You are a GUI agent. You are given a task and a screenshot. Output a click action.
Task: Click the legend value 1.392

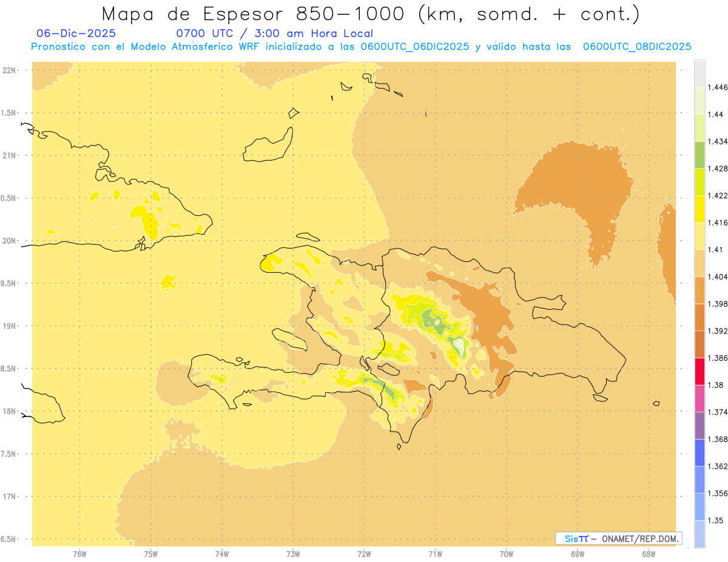(x=718, y=331)
